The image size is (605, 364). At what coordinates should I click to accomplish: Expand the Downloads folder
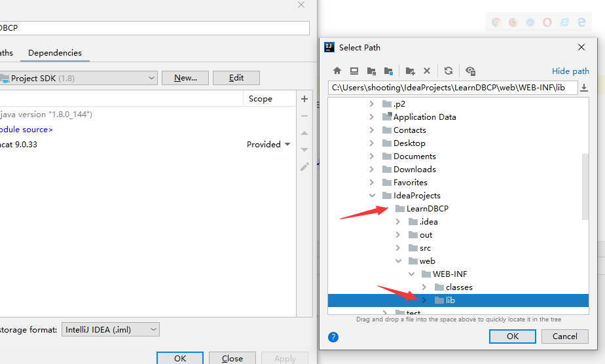pyautogui.click(x=371, y=170)
